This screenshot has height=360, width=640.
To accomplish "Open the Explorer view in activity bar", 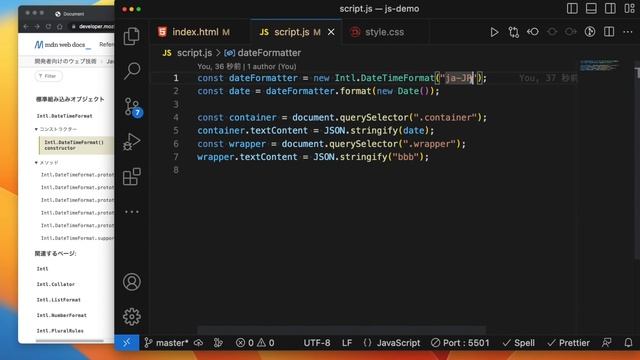I will click(131, 36).
